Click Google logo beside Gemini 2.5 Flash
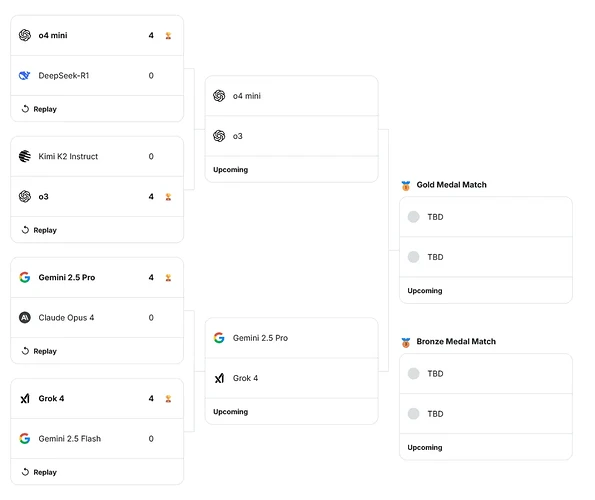The height and width of the screenshot is (500, 595). tap(25, 439)
